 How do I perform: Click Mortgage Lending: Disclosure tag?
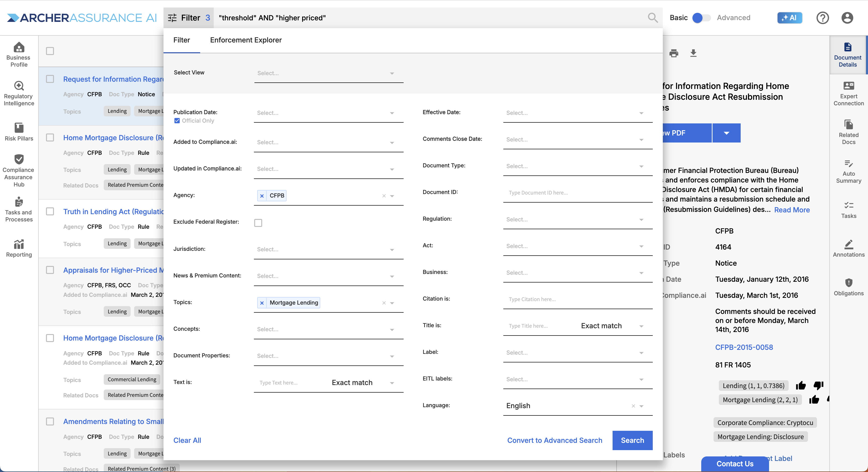[x=761, y=437]
